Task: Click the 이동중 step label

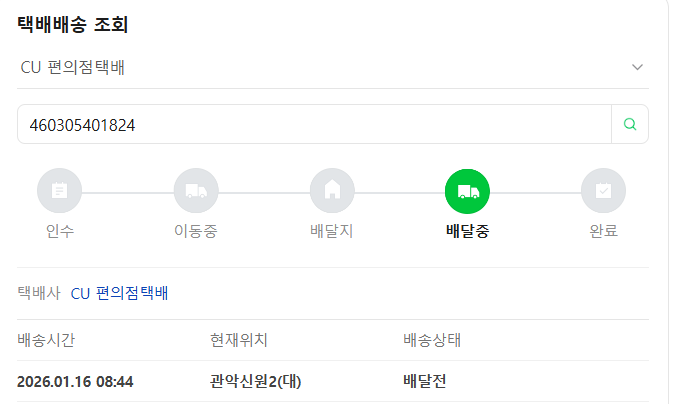Action: pyautogui.click(x=196, y=231)
